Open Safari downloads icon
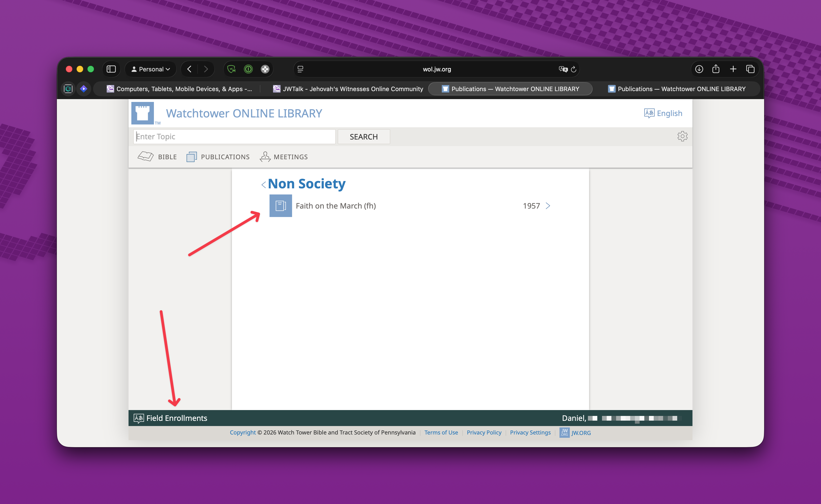Image resolution: width=821 pixels, height=504 pixels. (699, 69)
